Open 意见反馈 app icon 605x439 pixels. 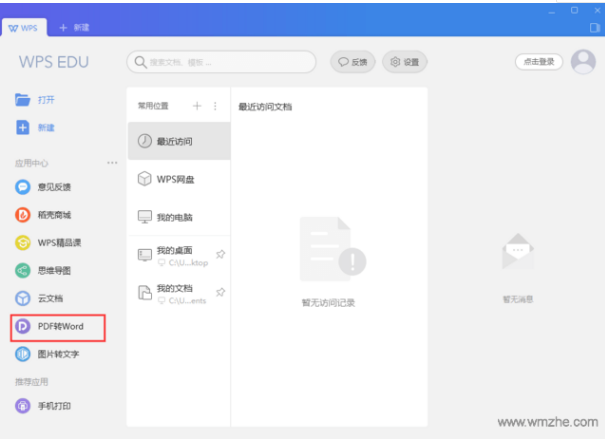click(22, 187)
